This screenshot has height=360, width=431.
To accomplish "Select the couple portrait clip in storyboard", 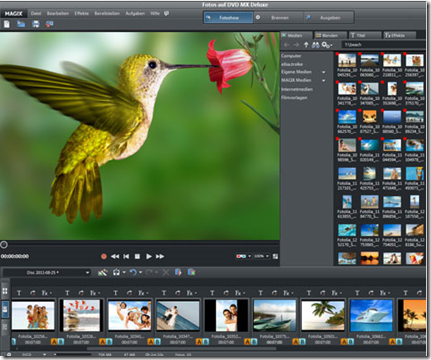I will (x=226, y=315).
